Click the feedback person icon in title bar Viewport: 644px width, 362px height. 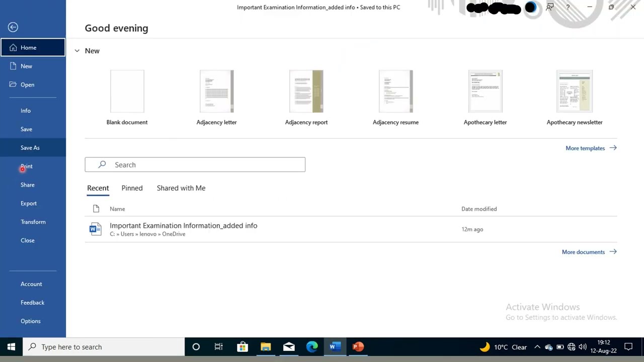click(550, 7)
